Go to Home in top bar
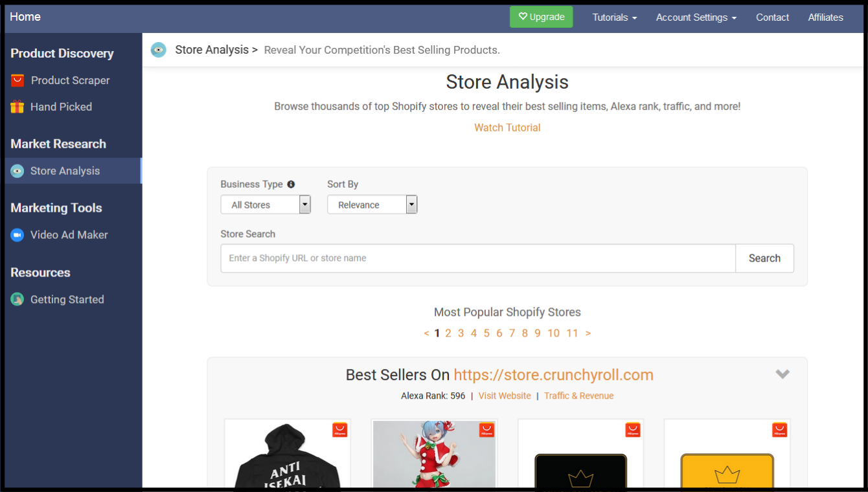The width and height of the screenshot is (868, 492). [25, 17]
